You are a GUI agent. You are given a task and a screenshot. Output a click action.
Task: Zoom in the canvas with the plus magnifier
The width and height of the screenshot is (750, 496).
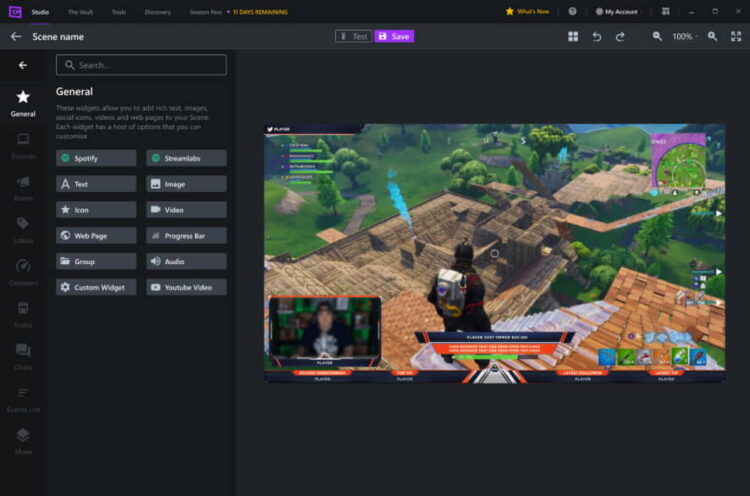click(712, 36)
